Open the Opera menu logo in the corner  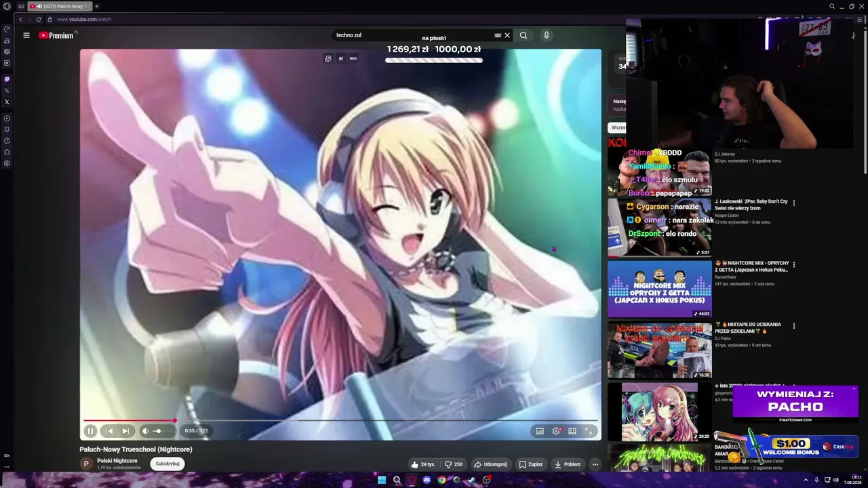(7, 6)
